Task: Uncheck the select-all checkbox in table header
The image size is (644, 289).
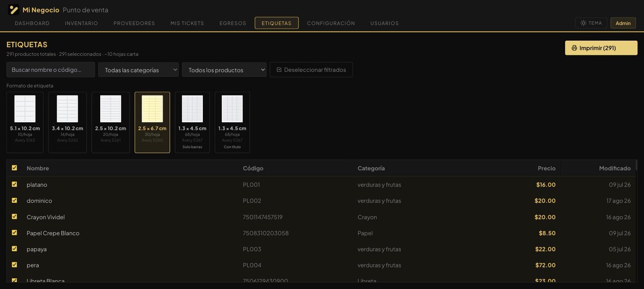Action: click(14, 168)
